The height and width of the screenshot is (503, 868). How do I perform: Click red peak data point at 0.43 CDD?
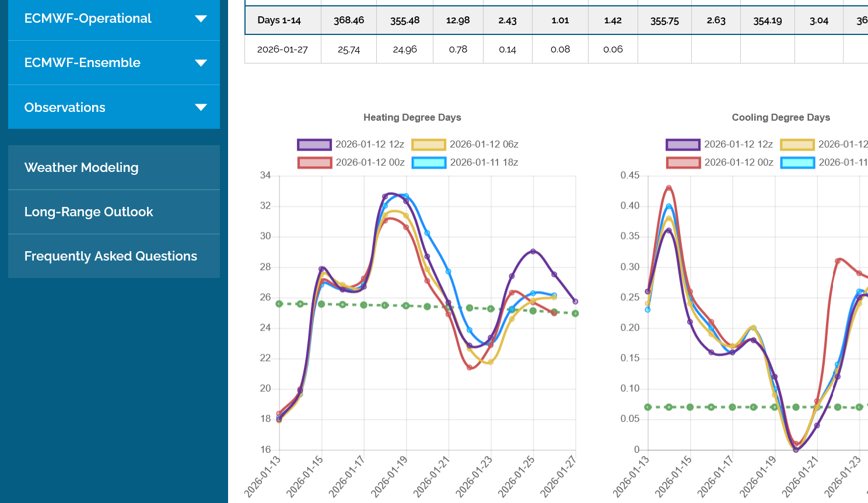tap(668, 188)
